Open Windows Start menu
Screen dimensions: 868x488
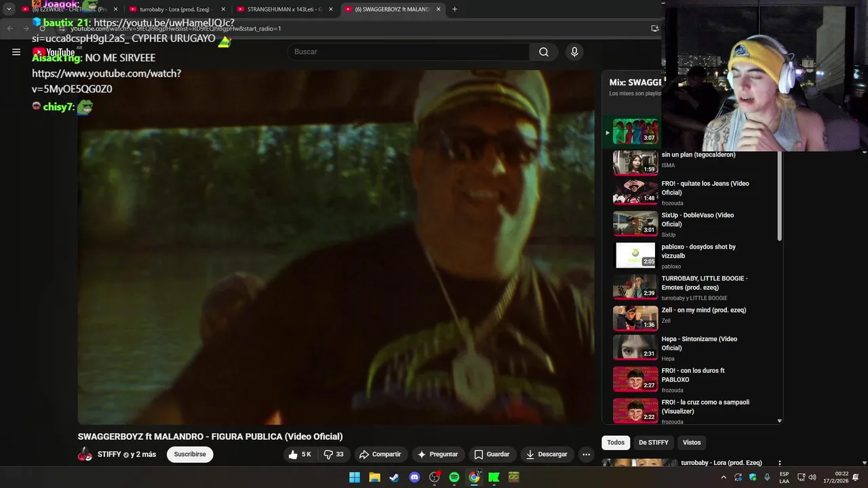point(355,477)
